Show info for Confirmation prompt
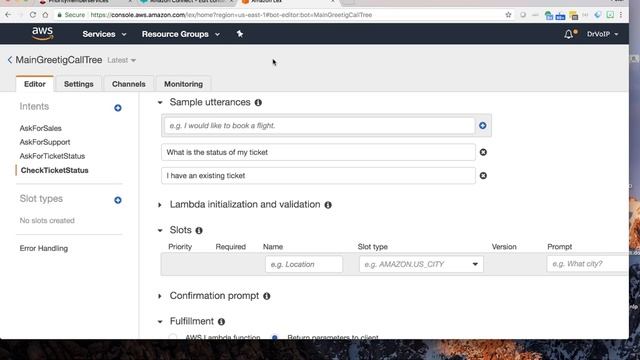This screenshot has height=360, width=640. 267,296
